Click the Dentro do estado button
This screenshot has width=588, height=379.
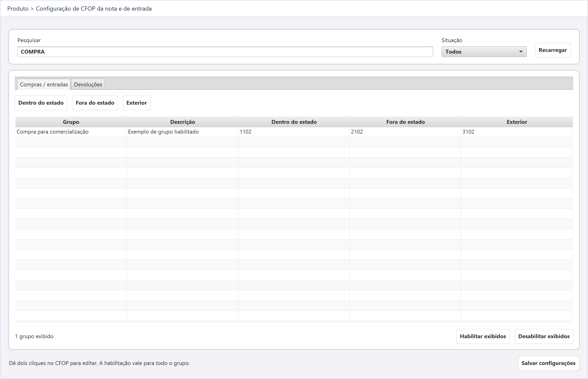41,103
